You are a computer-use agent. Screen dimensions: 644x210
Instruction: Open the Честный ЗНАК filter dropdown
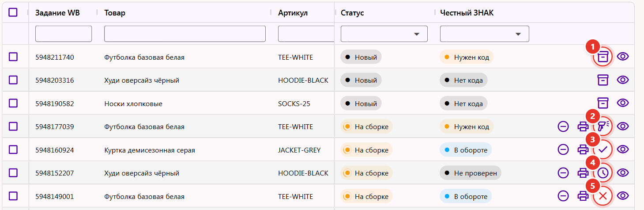(x=484, y=34)
